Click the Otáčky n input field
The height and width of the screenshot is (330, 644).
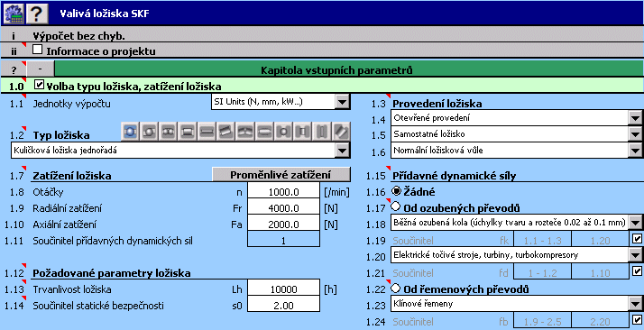(x=283, y=191)
